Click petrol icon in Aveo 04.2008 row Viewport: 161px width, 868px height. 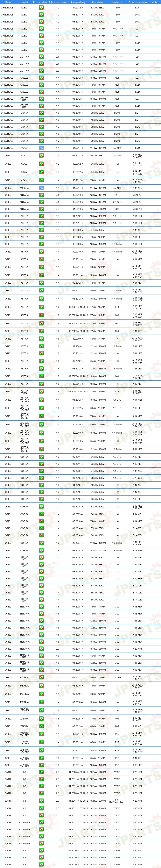[x=41, y=29]
